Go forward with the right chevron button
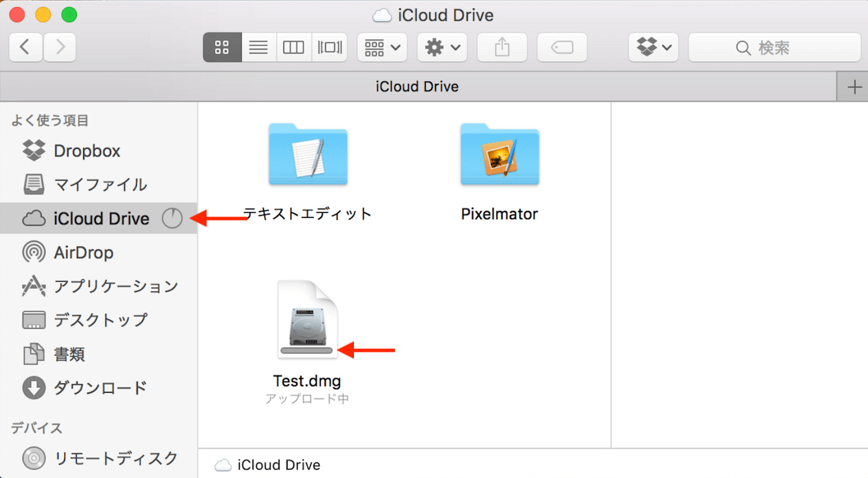 click(60, 48)
